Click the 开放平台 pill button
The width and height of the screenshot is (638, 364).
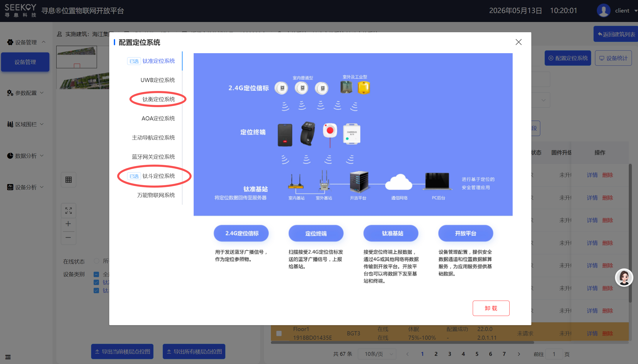[466, 233]
